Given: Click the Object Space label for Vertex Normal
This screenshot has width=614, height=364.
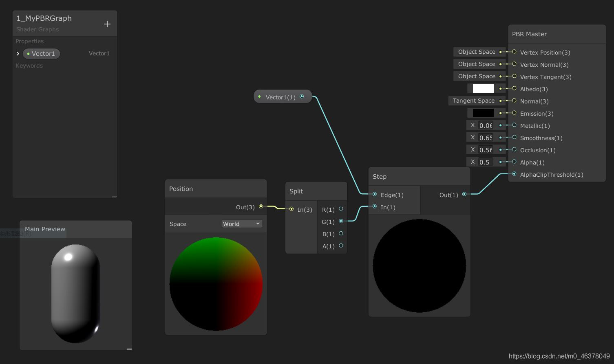Looking at the screenshot, I should (477, 64).
